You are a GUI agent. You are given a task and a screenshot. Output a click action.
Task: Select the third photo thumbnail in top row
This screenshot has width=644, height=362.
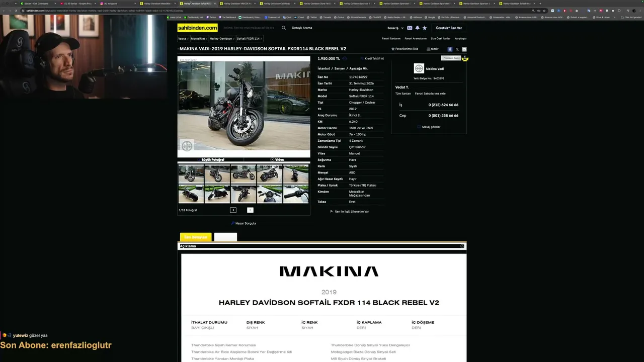tap(244, 174)
